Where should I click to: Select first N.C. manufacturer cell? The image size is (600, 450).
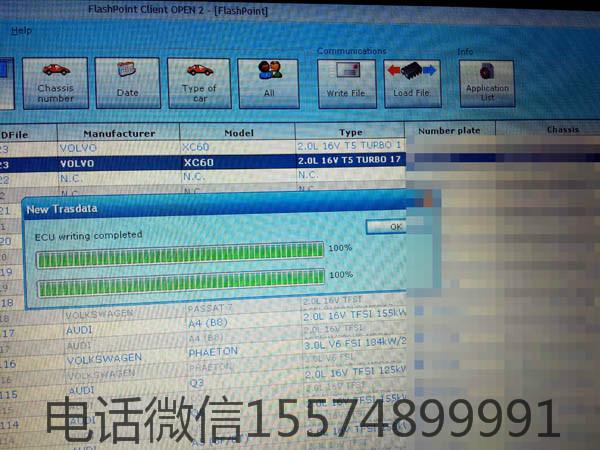[70, 178]
